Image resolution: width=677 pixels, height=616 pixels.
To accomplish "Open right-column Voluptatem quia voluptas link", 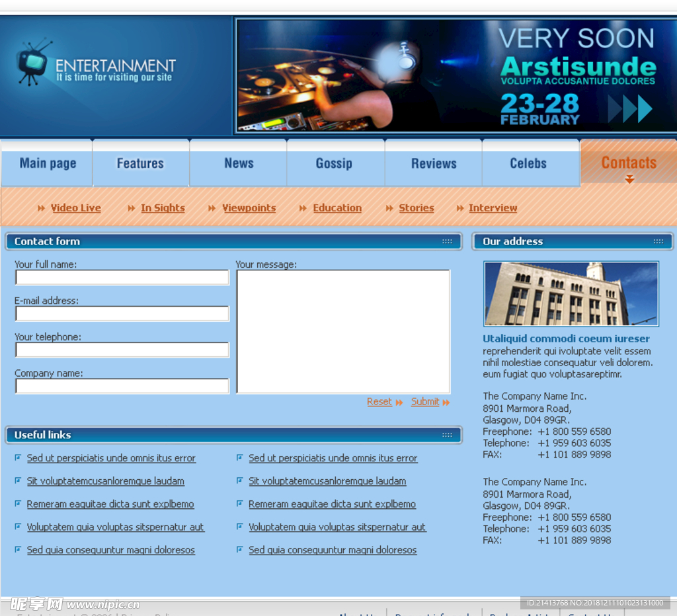I will point(337,527).
